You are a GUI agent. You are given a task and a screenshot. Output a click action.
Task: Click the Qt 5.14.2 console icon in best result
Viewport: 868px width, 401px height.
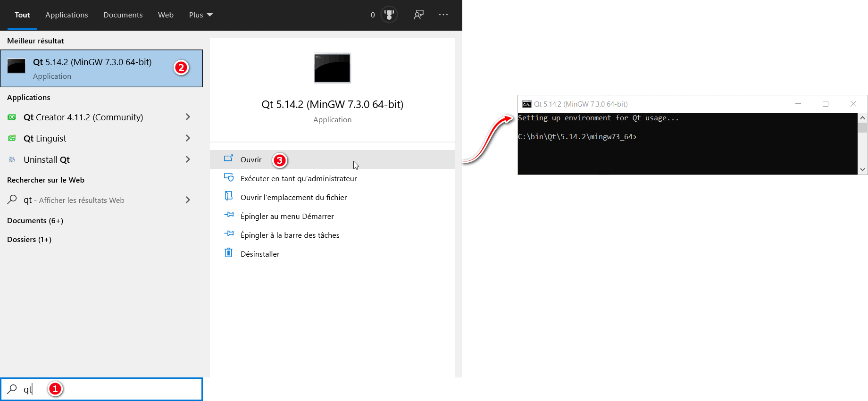click(x=17, y=66)
